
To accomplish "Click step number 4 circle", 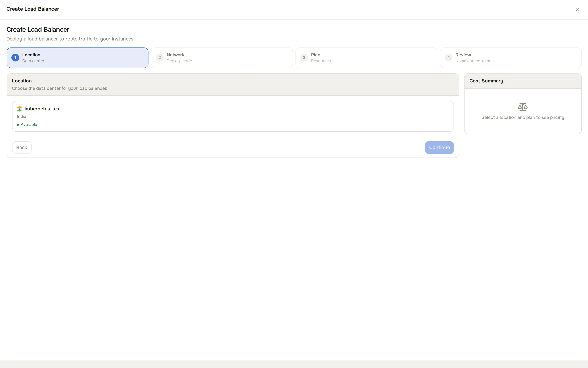I will [448, 58].
